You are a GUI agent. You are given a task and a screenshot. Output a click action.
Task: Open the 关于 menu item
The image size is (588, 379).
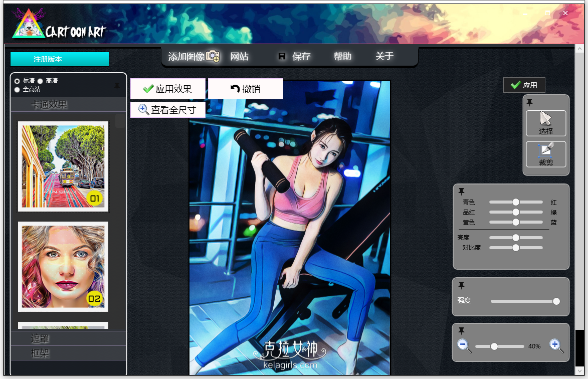pos(384,56)
